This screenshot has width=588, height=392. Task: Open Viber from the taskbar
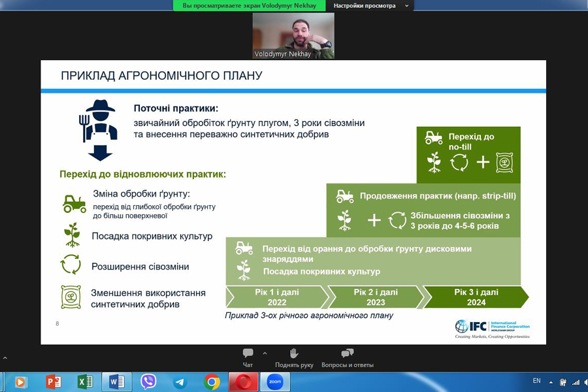click(148, 382)
